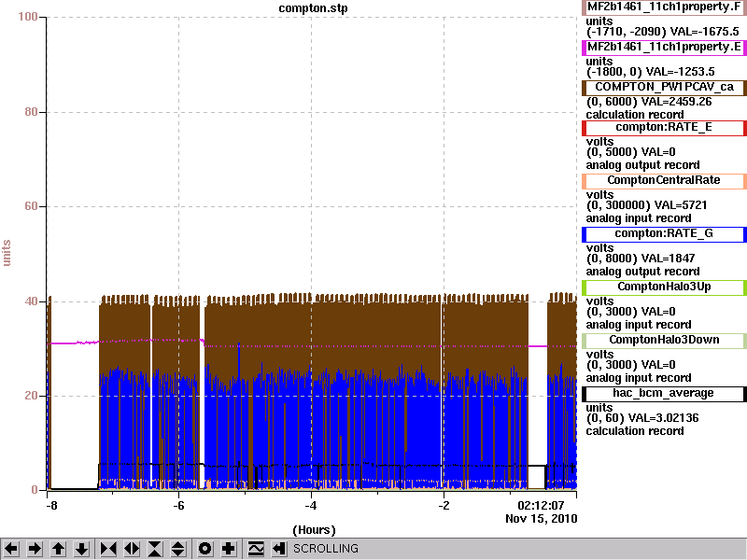
Task: Shift the plot up with the up arrow
Action: coord(58,549)
